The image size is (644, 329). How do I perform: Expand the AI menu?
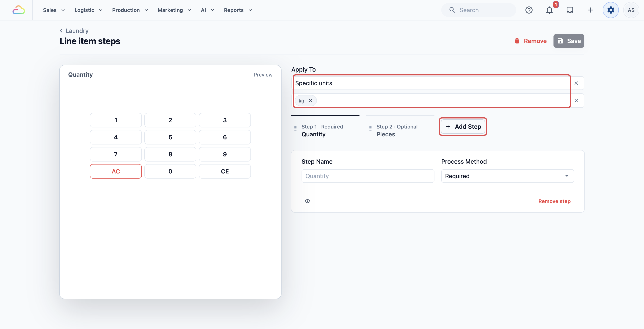(207, 10)
